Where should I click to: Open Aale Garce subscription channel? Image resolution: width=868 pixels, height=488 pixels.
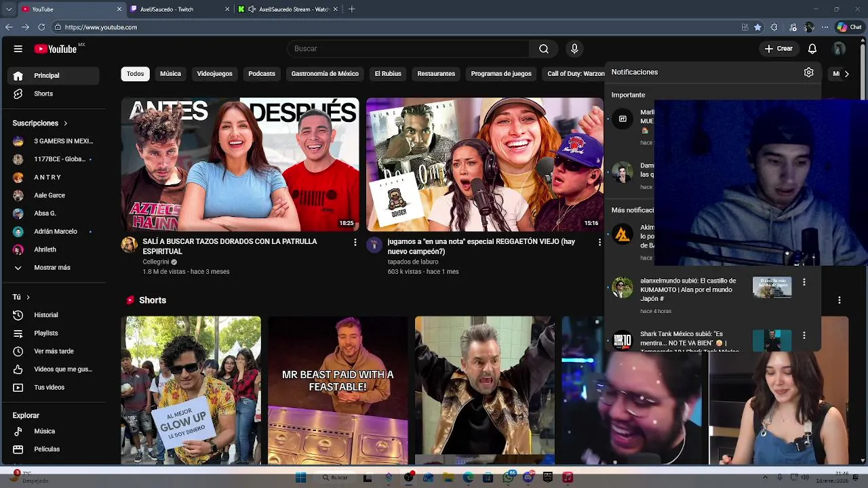pyautogui.click(x=54, y=195)
